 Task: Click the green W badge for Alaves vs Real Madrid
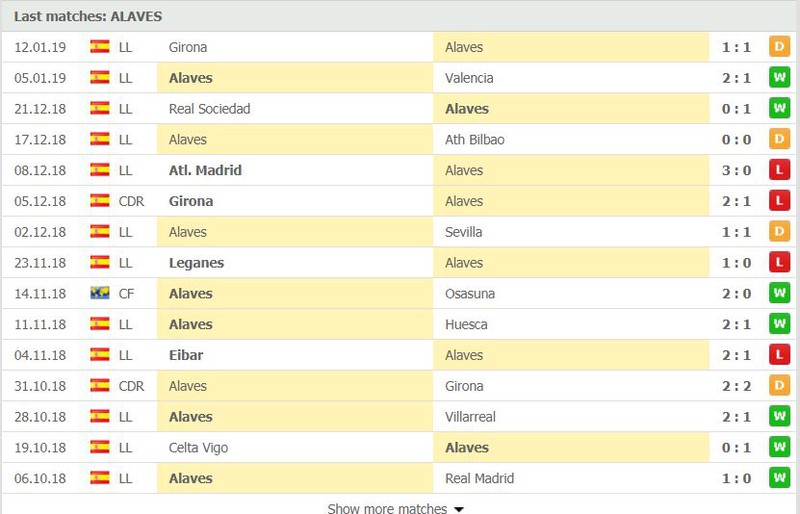click(x=779, y=478)
